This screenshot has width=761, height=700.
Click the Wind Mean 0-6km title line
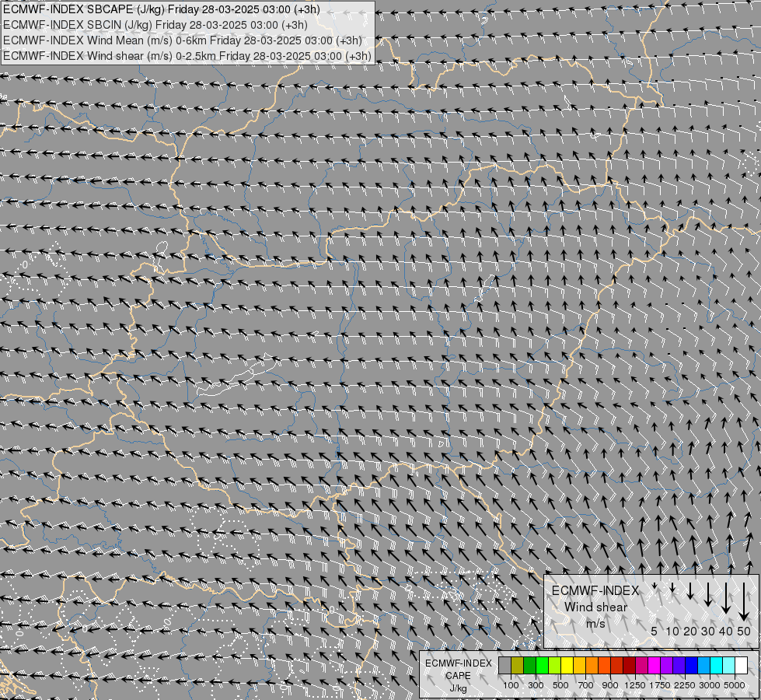coord(183,40)
